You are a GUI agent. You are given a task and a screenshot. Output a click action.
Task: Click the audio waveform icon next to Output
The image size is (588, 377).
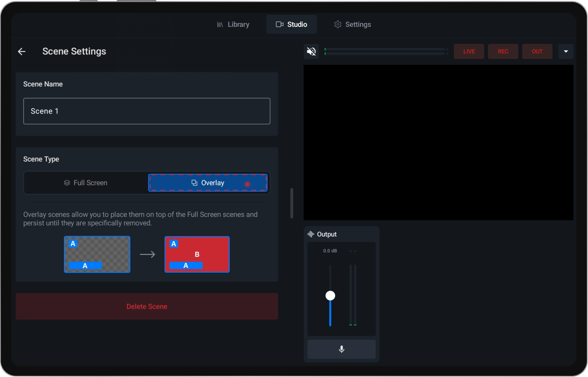tap(310, 234)
